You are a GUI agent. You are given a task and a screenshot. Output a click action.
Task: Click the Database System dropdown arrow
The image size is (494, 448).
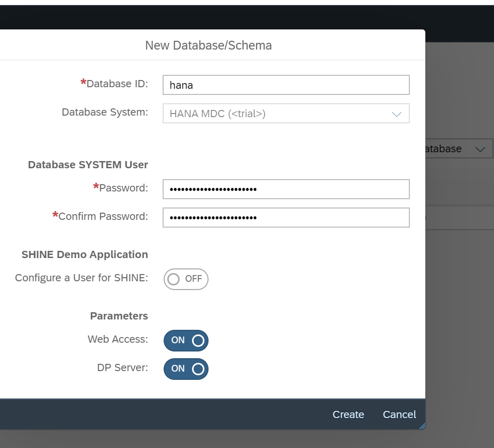coord(396,114)
